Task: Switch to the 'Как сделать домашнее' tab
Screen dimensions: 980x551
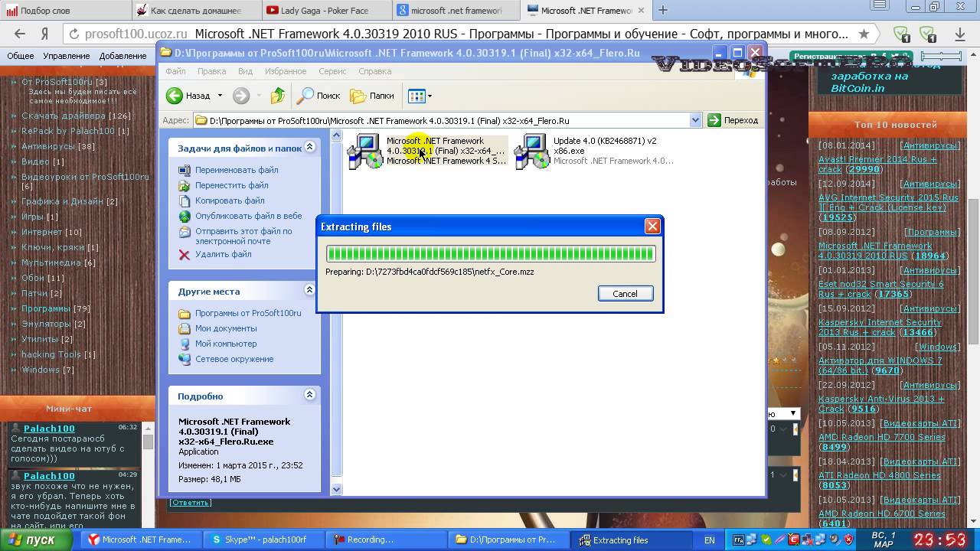Action: point(195,11)
